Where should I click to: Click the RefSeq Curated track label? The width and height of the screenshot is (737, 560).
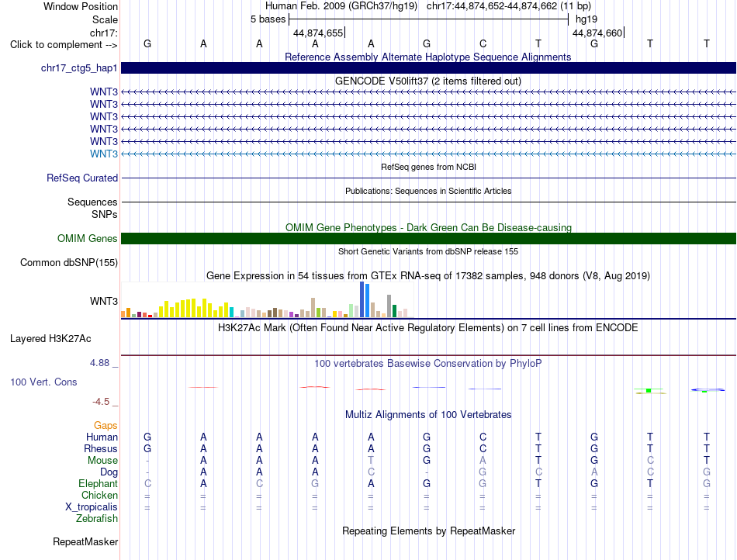pos(82,178)
